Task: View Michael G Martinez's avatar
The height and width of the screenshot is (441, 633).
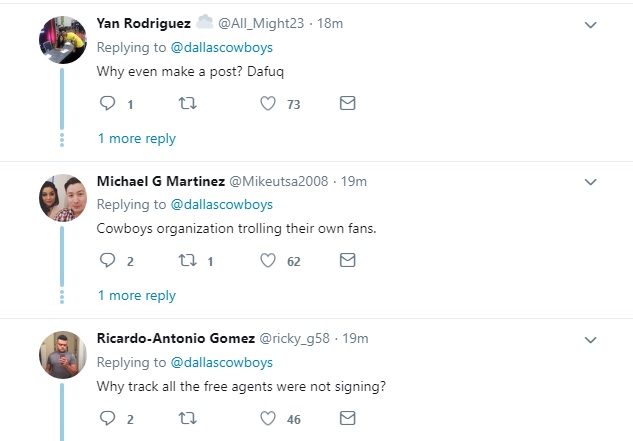Action: pyautogui.click(x=60, y=198)
